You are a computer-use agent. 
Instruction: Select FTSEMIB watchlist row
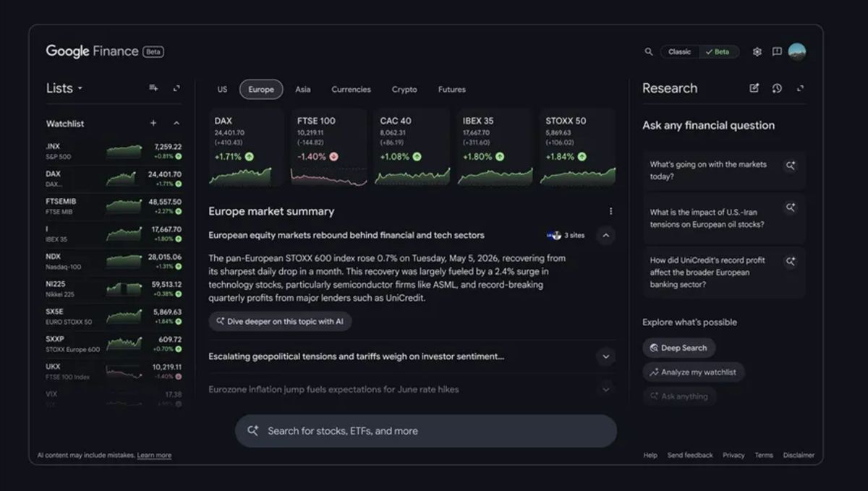tap(114, 206)
